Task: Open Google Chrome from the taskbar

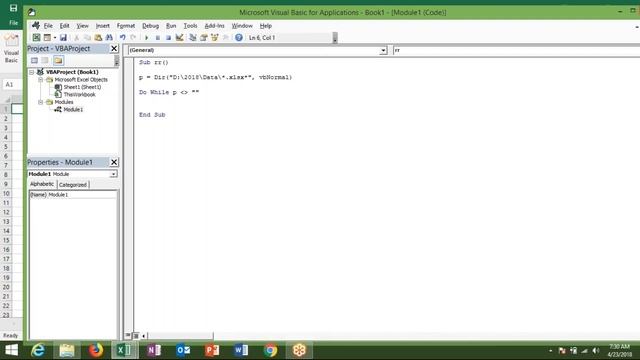Action: (x=270, y=350)
